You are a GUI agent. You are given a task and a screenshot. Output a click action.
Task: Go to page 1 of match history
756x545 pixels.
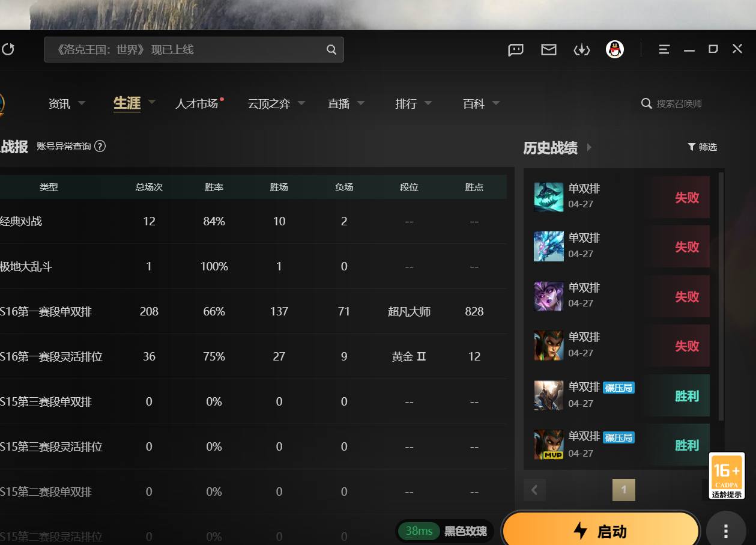(623, 490)
